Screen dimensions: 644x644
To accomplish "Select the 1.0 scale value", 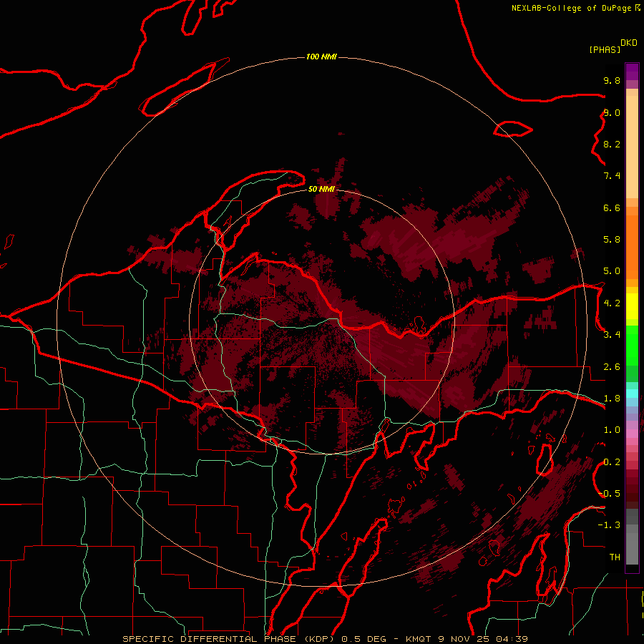I will point(612,430).
